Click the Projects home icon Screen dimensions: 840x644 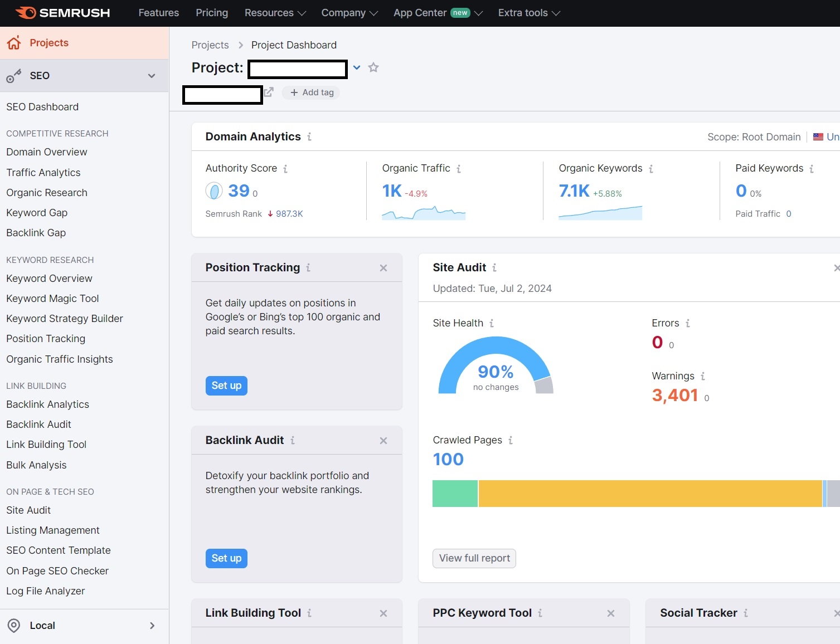pos(14,43)
